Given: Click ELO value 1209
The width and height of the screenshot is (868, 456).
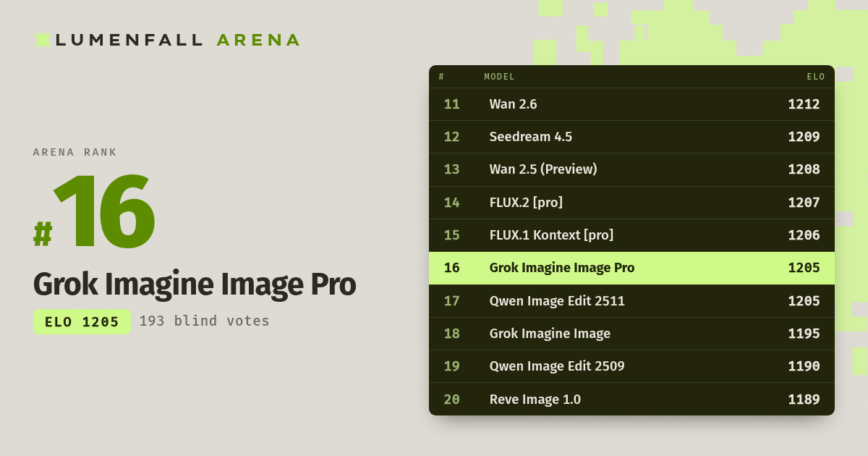Looking at the screenshot, I should pos(804,137).
